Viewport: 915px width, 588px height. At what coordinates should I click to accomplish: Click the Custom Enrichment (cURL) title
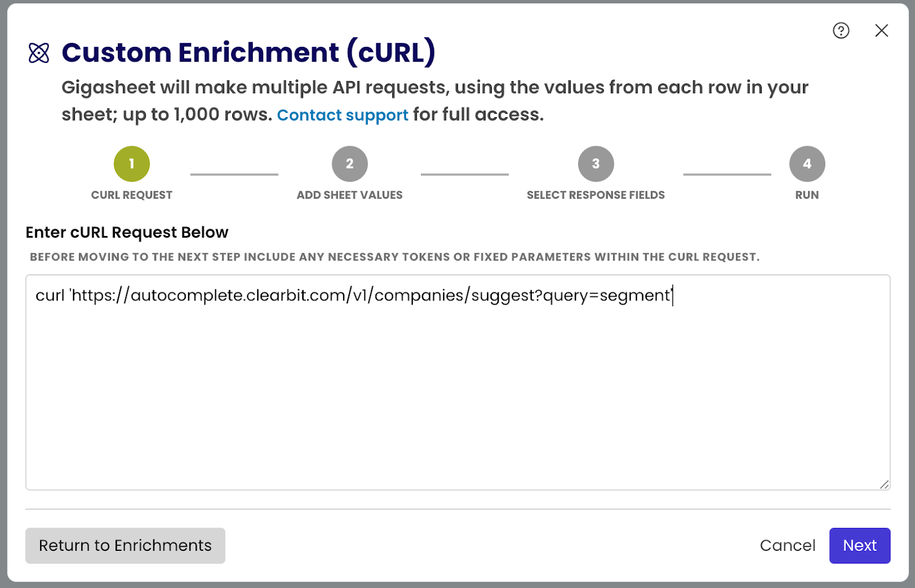[x=248, y=53]
